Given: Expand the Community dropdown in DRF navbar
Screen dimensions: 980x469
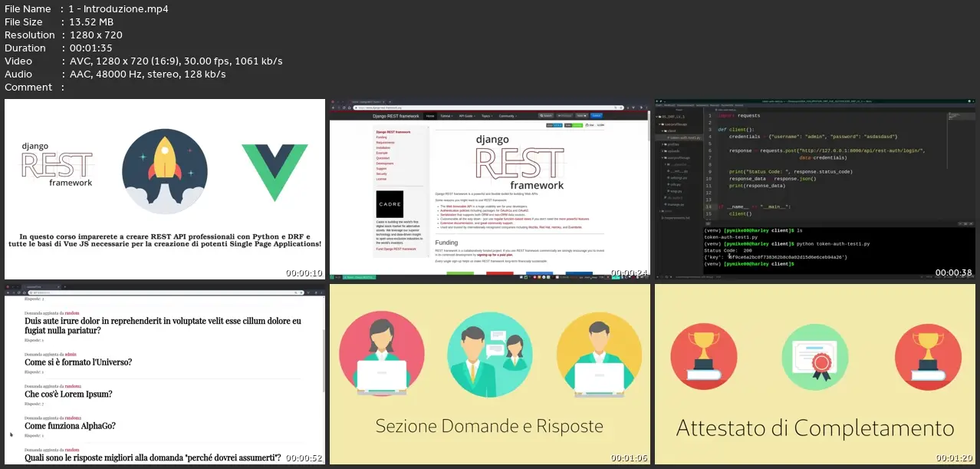Looking at the screenshot, I should pyautogui.click(x=508, y=116).
